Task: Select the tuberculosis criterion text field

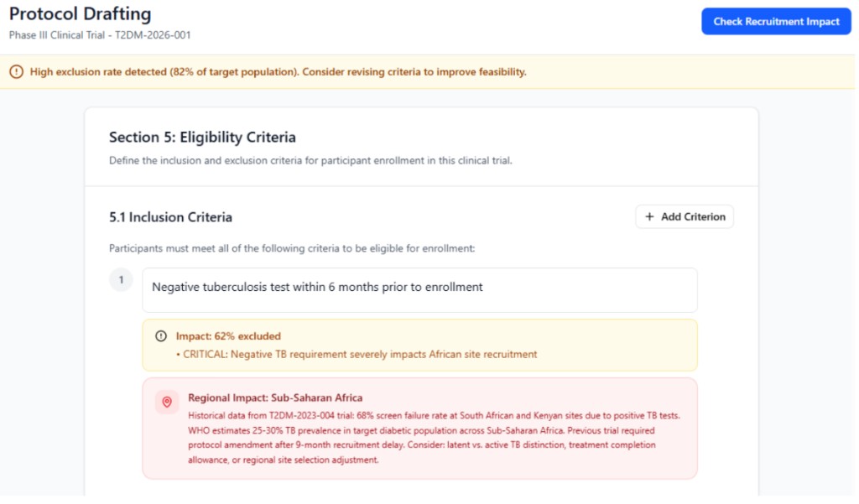Action: point(419,289)
